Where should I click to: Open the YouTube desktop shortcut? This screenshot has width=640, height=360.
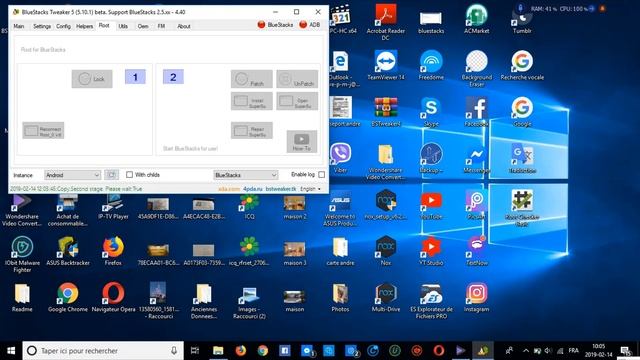tap(431, 205)
